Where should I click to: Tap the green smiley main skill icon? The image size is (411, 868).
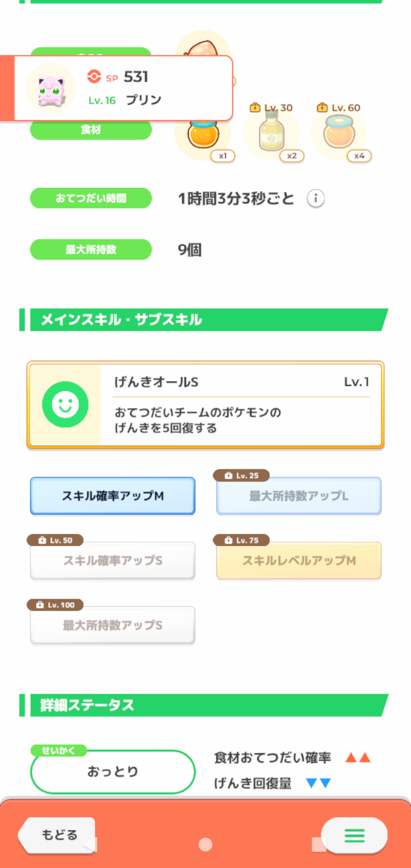[x=65, y=404]
